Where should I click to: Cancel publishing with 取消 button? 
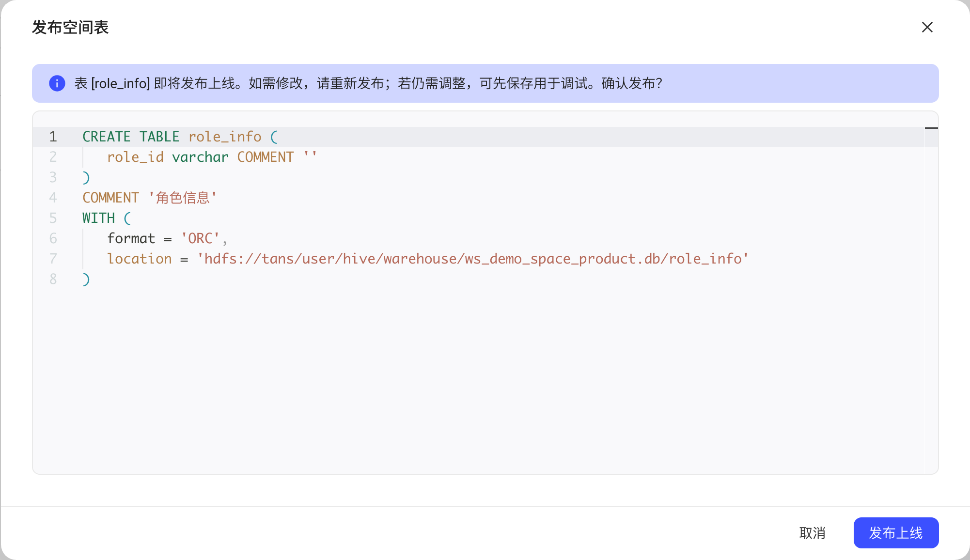[x=812, y=533]
